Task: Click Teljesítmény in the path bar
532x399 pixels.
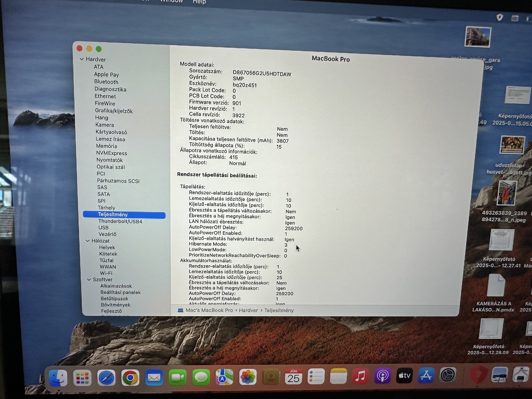Action: tap(279, 310)
